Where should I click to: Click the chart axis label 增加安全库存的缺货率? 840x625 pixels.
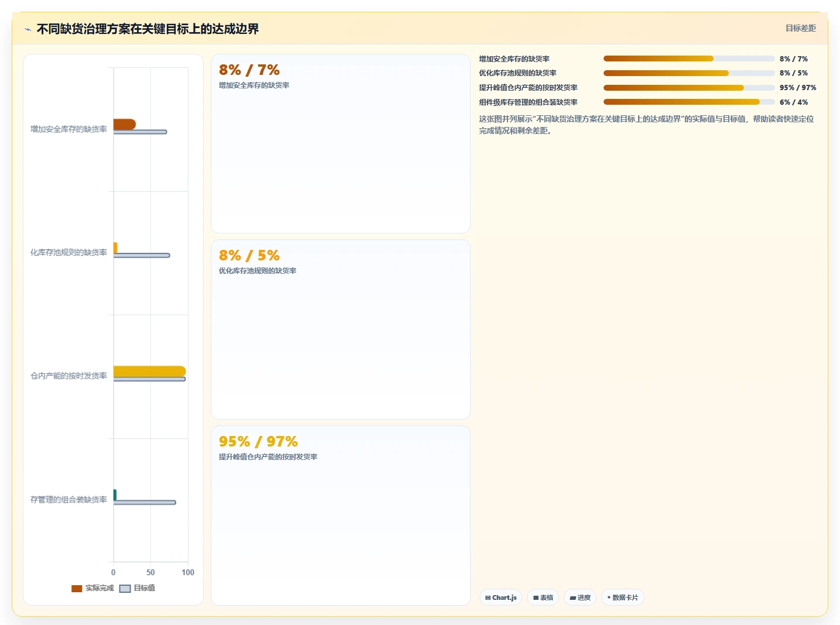pyautogui.click(x=68, y=129)
